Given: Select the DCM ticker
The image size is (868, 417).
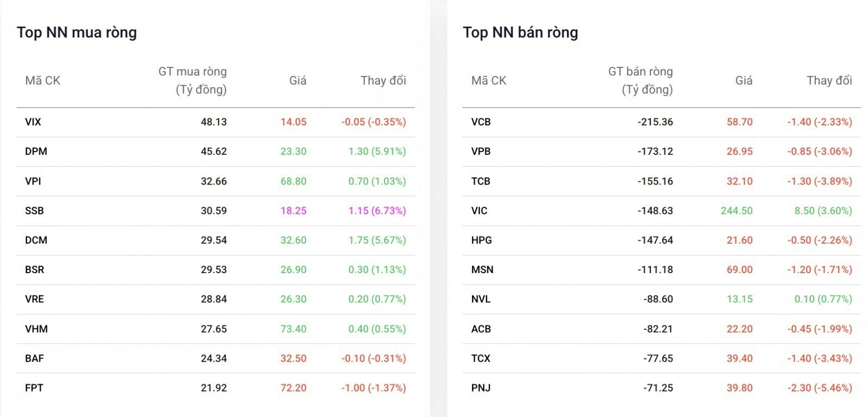Looking at the screenshot, I should (x=36, y=240).
